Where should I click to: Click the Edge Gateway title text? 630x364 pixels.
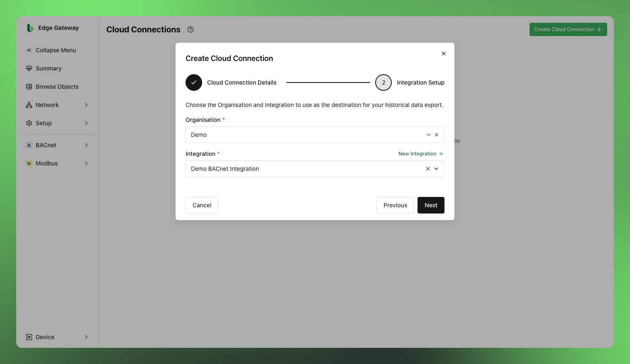coord(59,28)
